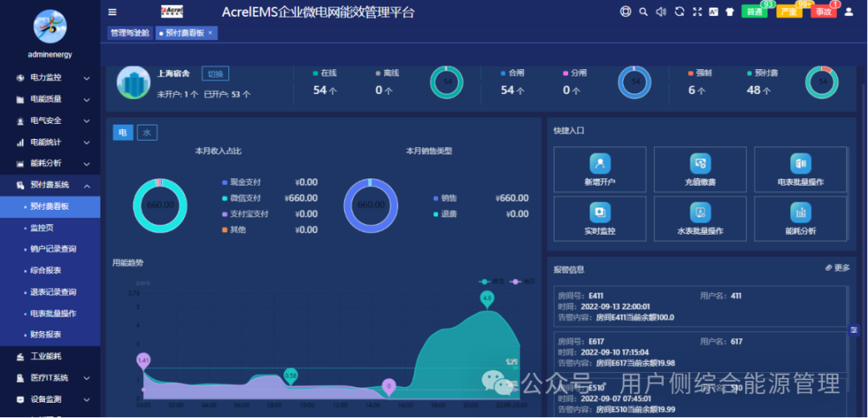Expand the 电力监控 sidebar menu

click(x=50, y=78)
